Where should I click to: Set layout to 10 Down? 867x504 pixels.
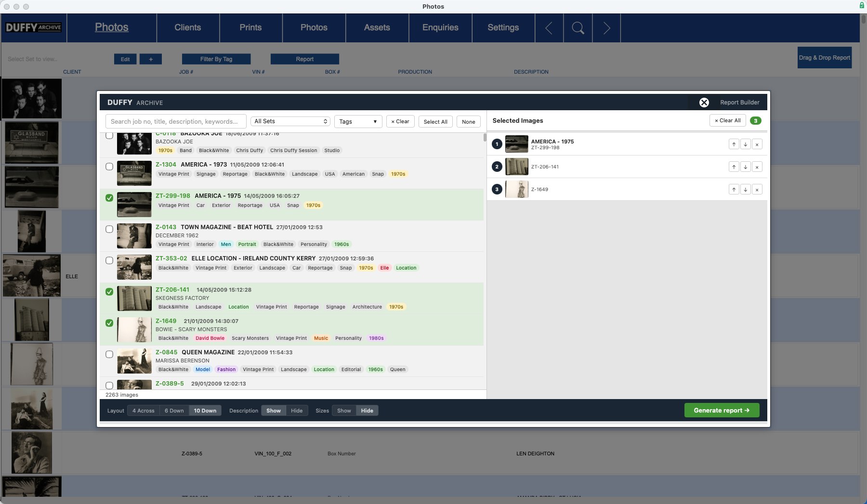coord(205,411)
